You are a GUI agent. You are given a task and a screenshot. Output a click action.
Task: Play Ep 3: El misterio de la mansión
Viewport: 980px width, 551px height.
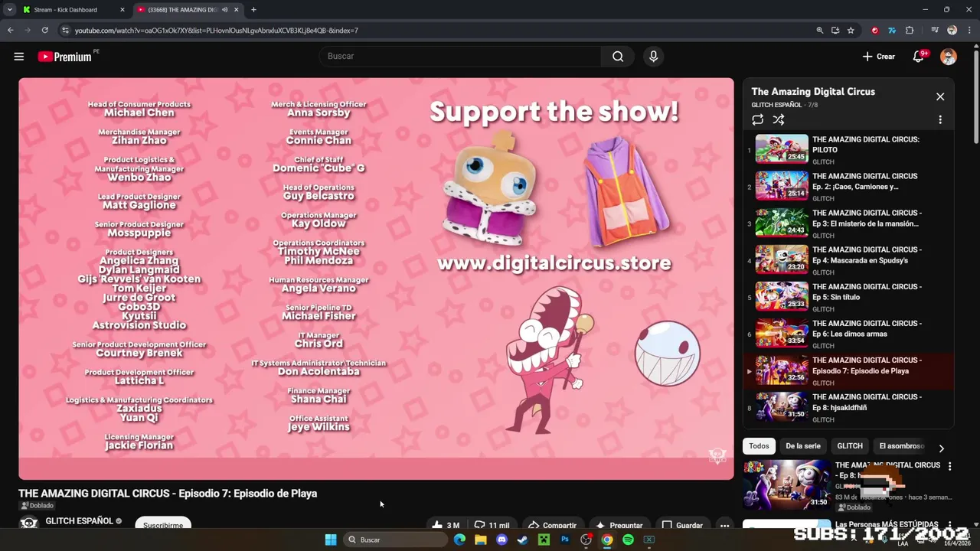pos(848,223)
